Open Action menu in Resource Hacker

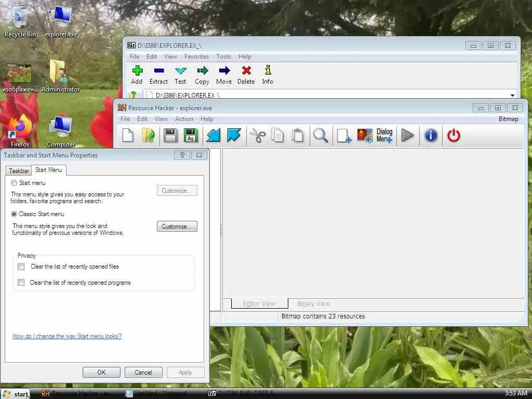[184, 119]
